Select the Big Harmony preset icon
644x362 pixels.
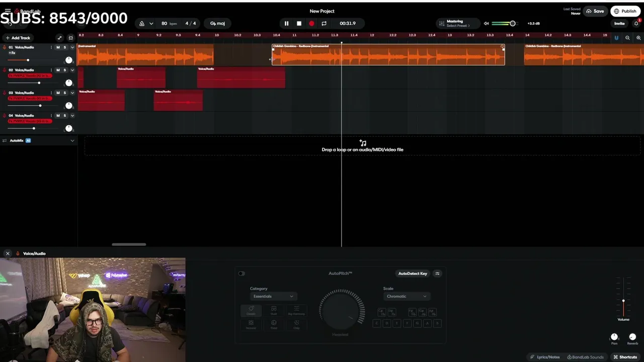[x=296, y=311]
